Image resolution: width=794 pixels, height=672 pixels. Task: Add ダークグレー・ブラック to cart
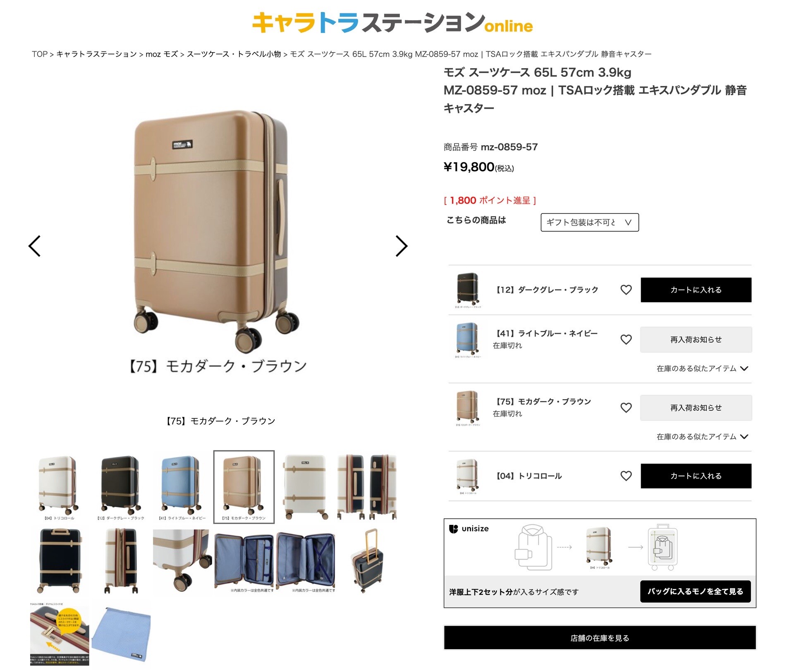click(x=696, y=290)
